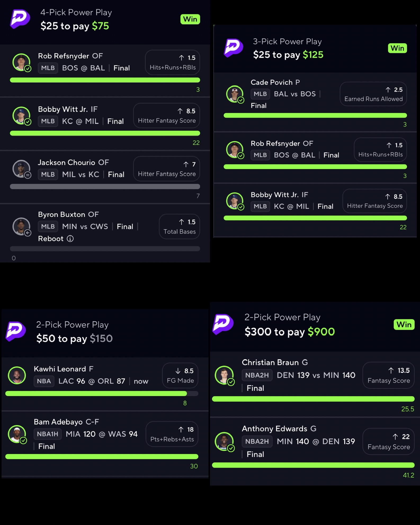
Task: Click Kawhi Leonard's FG Made progress bar
Action: [x=102, y=394]
